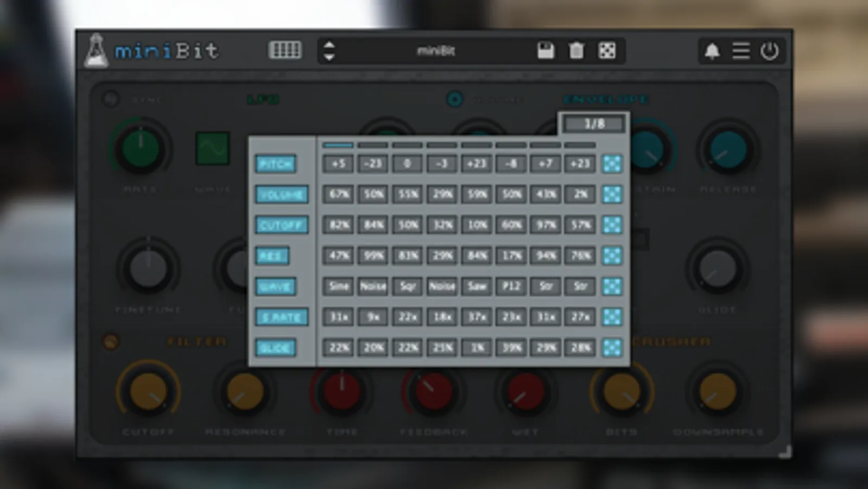Viewport: 868px width, 489px height.
Task: Click the RESONANCE knob
Action: (245, 391)
